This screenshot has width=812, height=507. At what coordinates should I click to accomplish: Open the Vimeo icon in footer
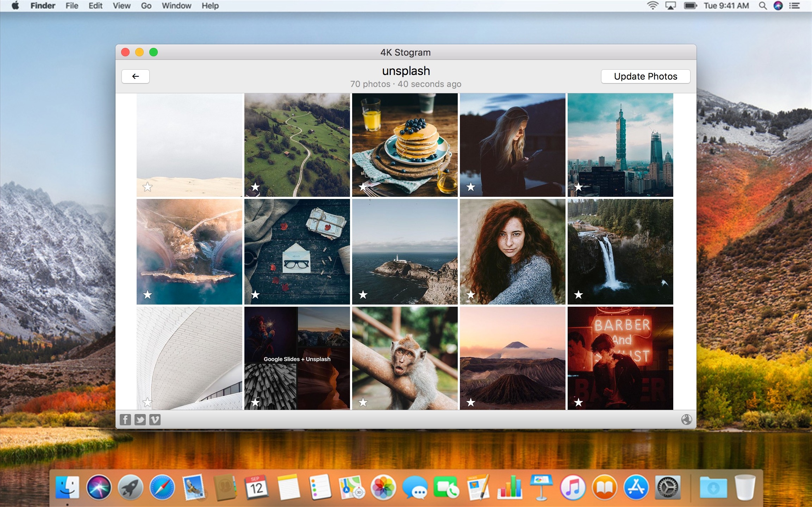tap(155, 419)
